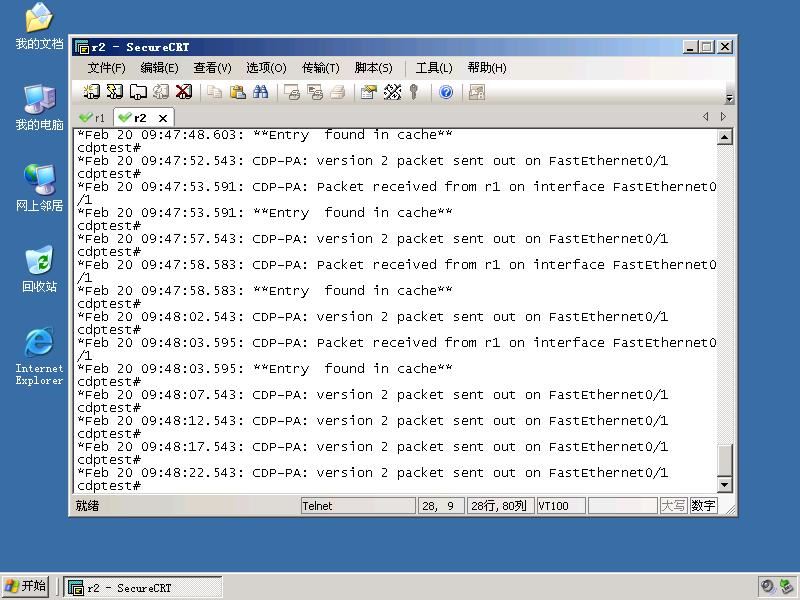The height and width of the screenshot is (600, 800).
Task: Open My Documents desktop icon
Action: point(39,26)
